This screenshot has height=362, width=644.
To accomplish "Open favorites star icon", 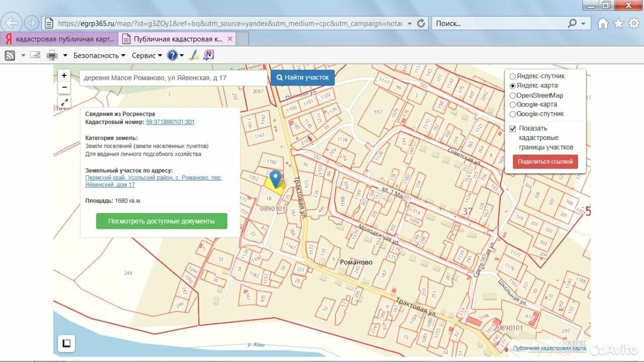I will pos(618,23).
